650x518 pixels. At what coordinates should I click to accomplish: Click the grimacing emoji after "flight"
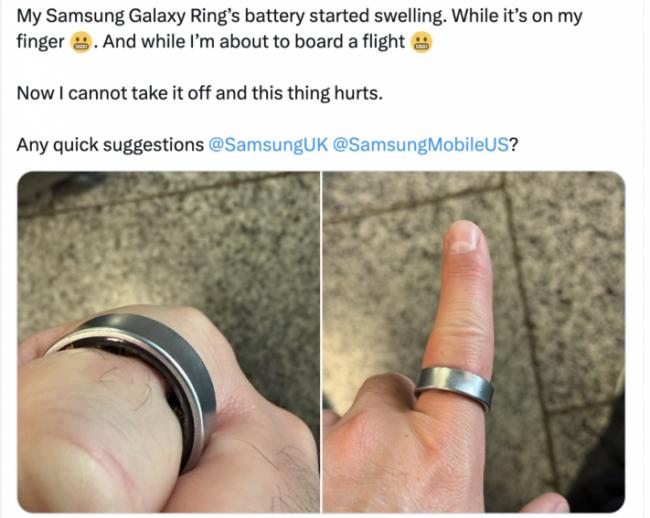(421, 42)
